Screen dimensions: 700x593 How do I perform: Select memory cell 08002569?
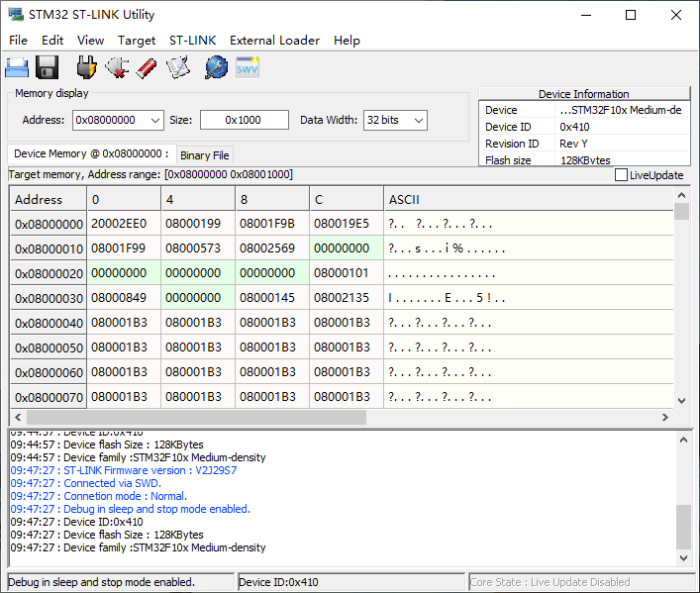pyautogui.click(x=272, y=248)
